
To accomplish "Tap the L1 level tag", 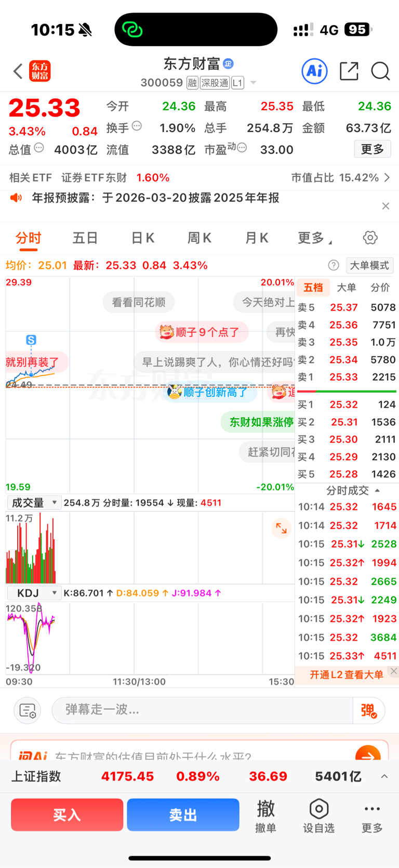I will pyautogui.click(x=237, y=83).
